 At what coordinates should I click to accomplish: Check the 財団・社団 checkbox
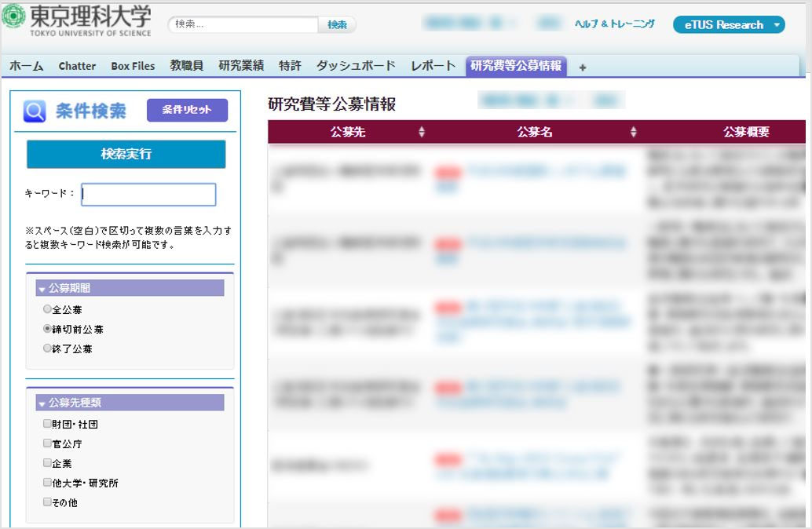(x=47, y=424)
